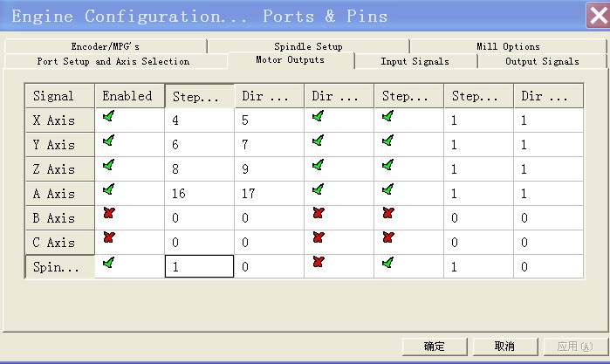The height and width of the screenshot is (364, 610).
Task: Click the 取消 (Cancel) button
Action: [504, 347]
